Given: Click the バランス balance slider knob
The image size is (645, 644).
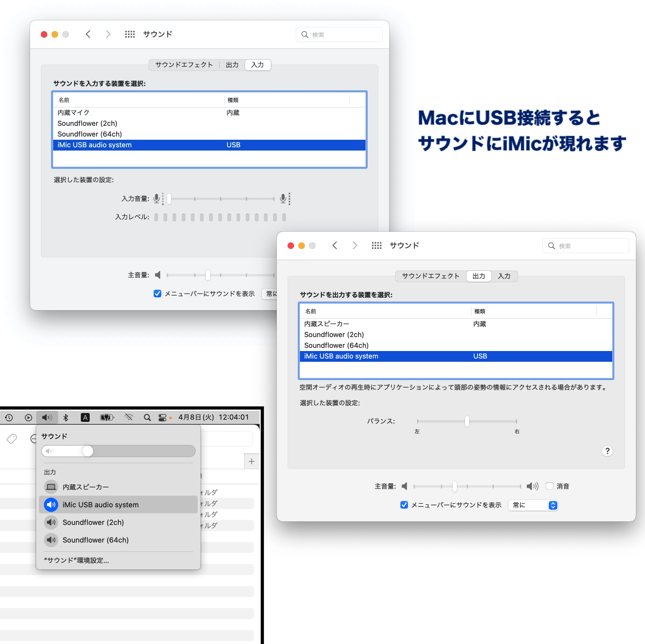Looking at the screenshot, I should click(x=467, y=421).
